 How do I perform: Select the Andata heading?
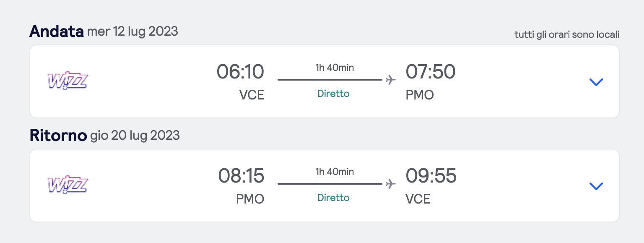(57, 31)
